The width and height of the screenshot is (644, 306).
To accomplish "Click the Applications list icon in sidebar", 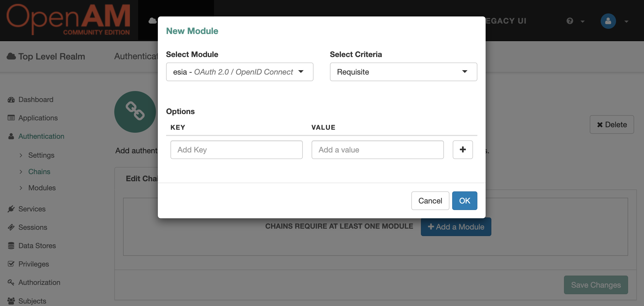I will [x=11, y=118].
